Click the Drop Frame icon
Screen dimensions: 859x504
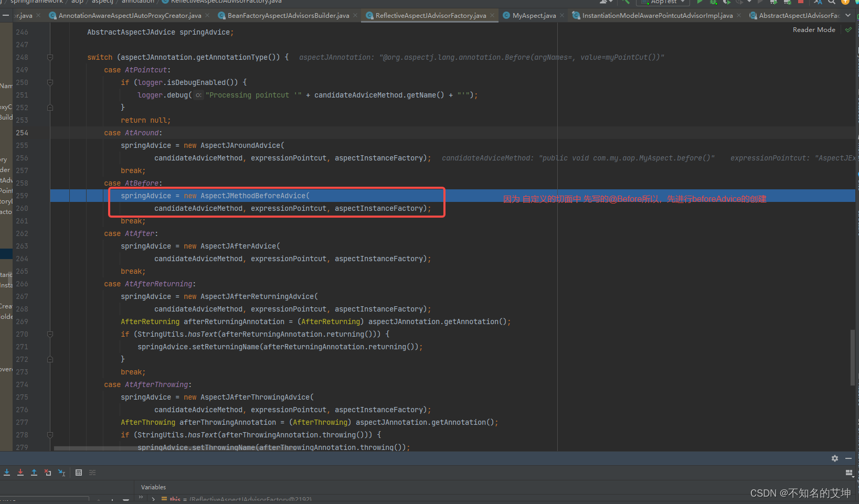[x=48, y=473]
